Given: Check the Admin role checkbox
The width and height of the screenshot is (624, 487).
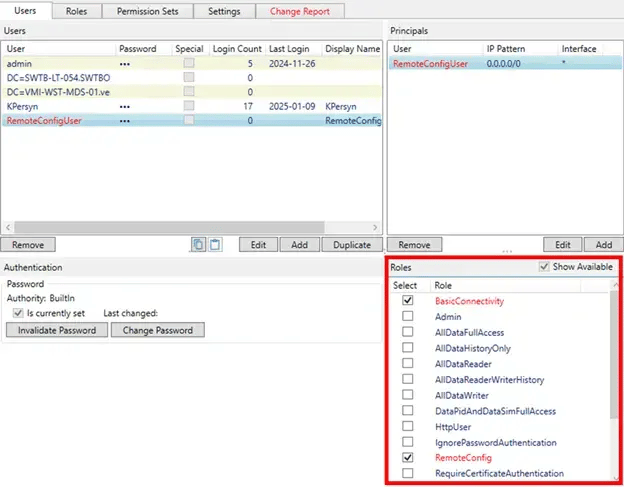Looking at the screenshot, I should pyautogui.click(x=407, y=316).
